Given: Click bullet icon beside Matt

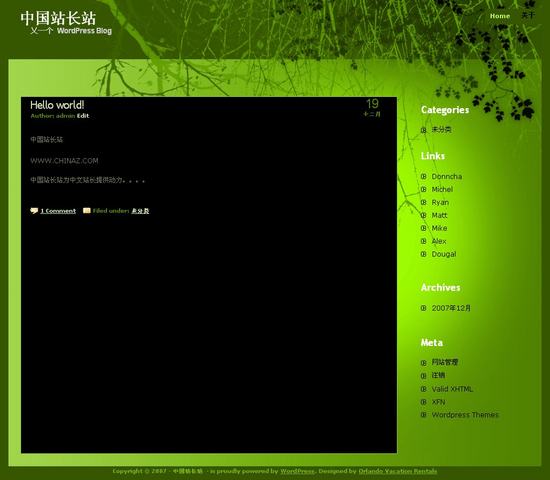Looking at the screenshot, I should point(423,215).
